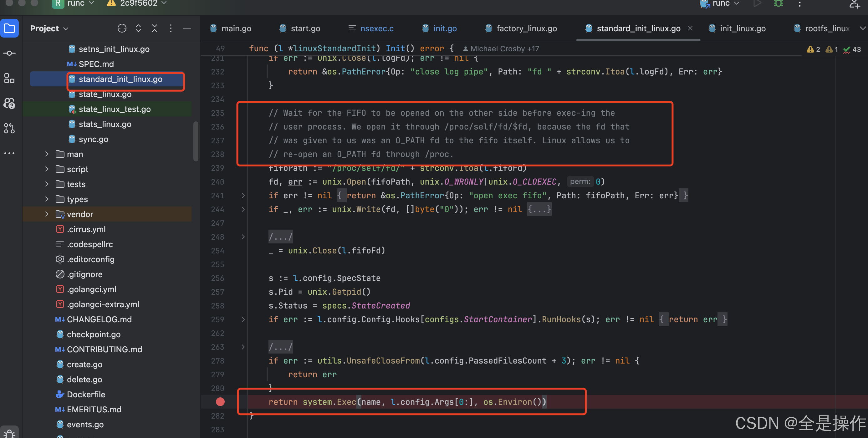
Task: Click the Expand All arrows icon
Action: tap(138, 28)
